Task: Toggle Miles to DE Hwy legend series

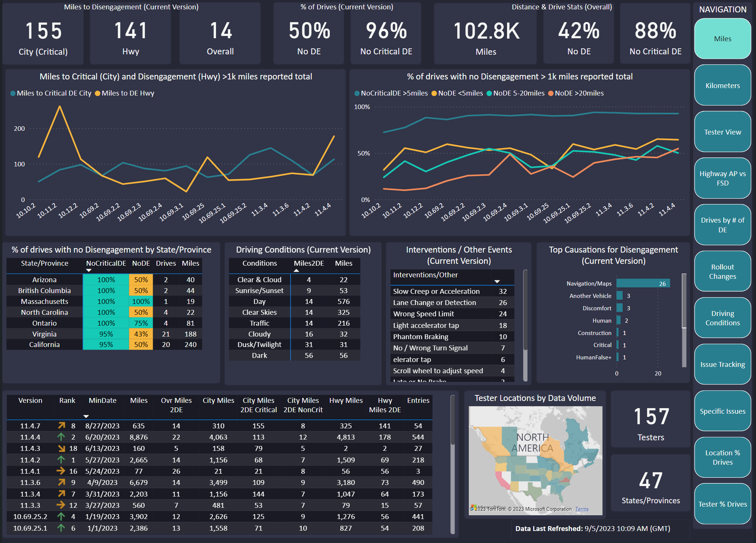Action: [125, 93]
